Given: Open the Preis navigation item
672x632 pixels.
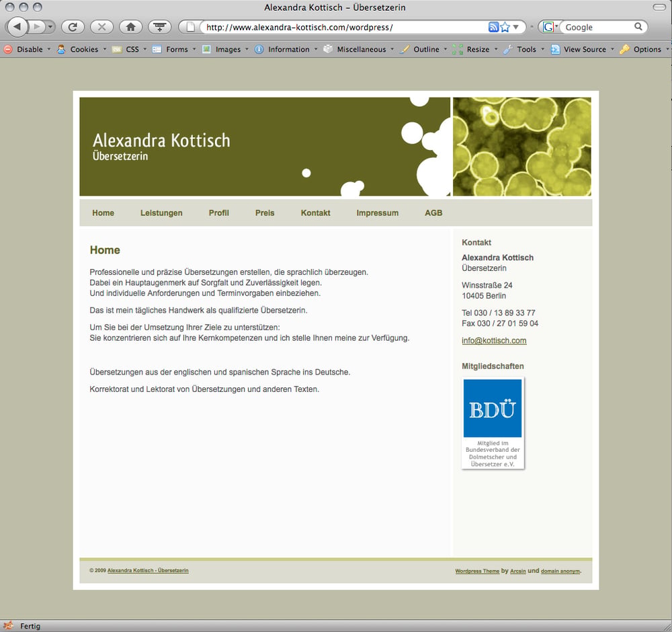Looking at the screenshot, I should pos(265,212).
